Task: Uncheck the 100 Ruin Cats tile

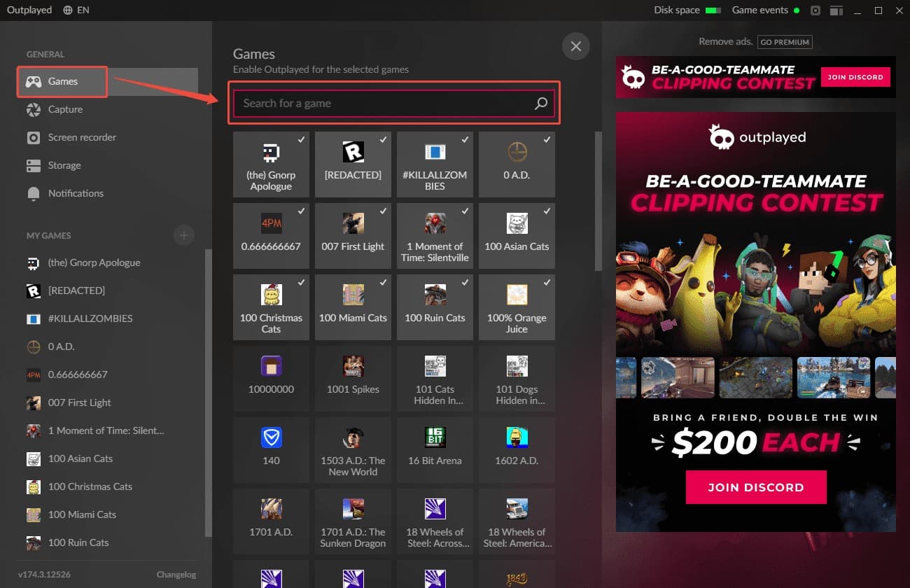Action: tap(435, 307)
